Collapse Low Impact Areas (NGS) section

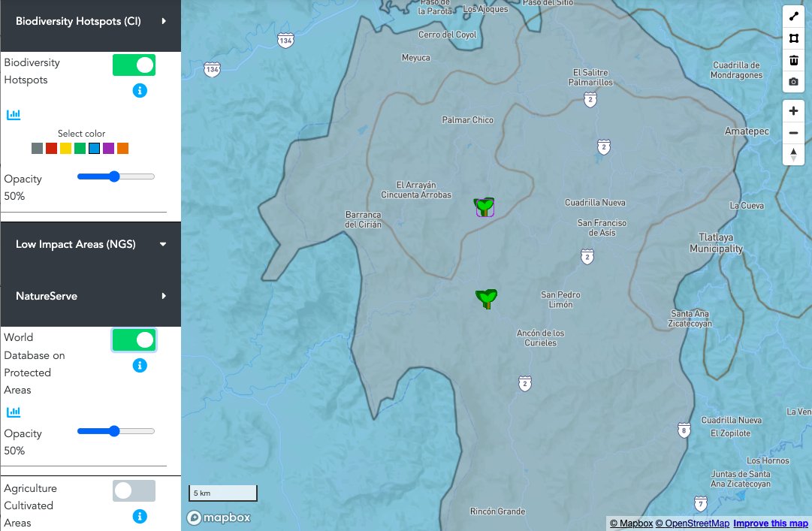91,244
